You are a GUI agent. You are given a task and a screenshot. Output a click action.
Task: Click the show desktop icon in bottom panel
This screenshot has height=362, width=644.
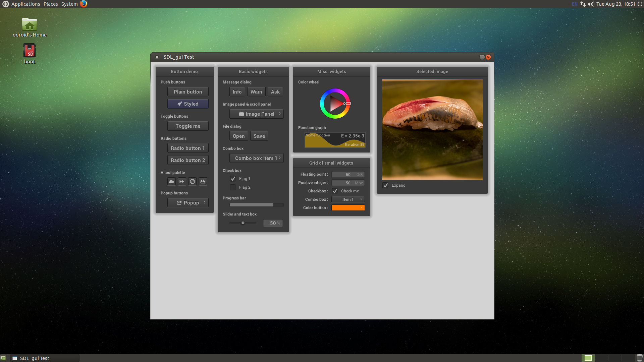[x=3, y=358]
